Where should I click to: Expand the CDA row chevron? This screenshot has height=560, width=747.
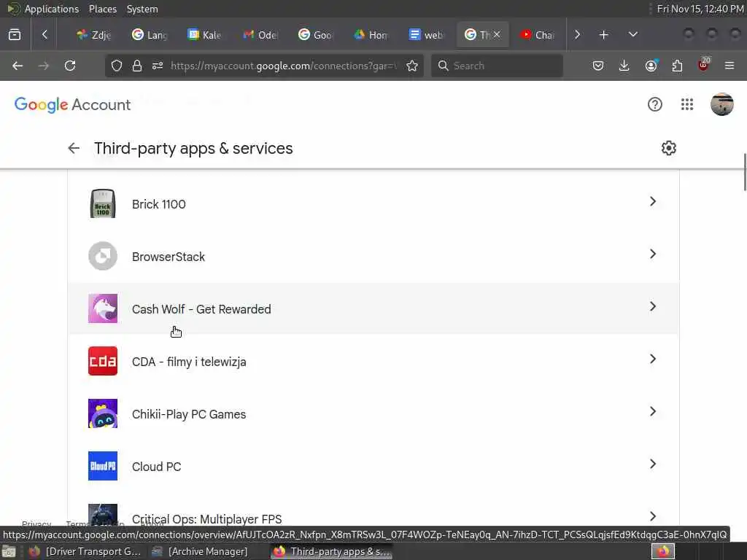(653, 359)
